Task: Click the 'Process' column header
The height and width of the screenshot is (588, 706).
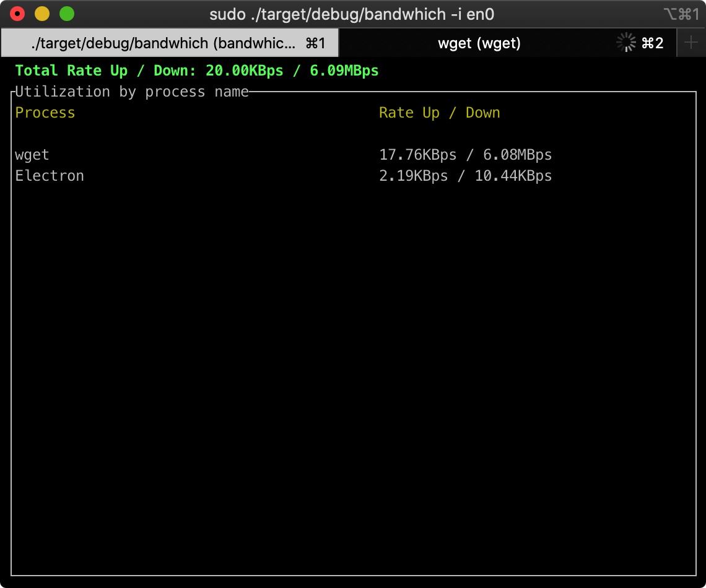Action: (45, 113)
